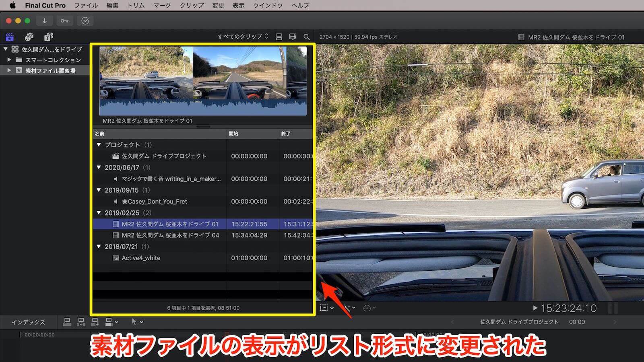Click the browser search magnifier icon

306,37
